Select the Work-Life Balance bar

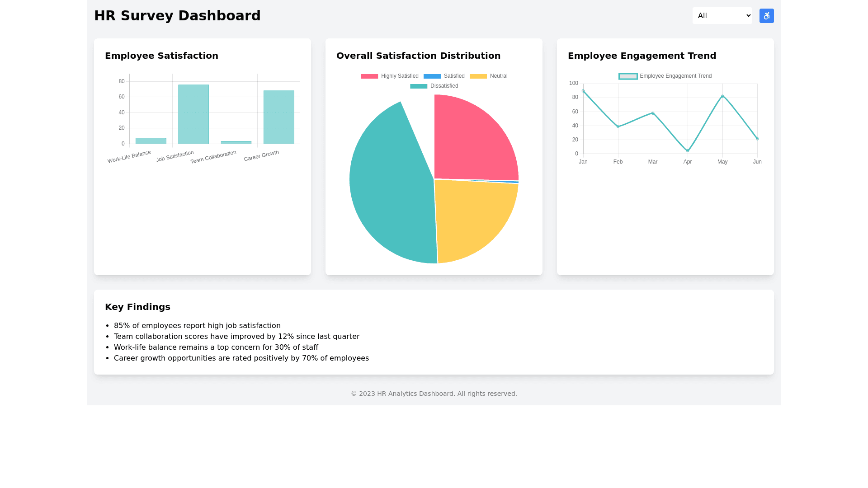tap(151, 140)
